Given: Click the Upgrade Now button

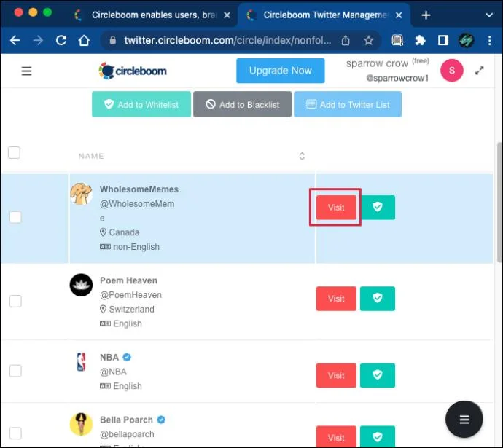Looking at the screenshot, I should click(x=281, y=71).
